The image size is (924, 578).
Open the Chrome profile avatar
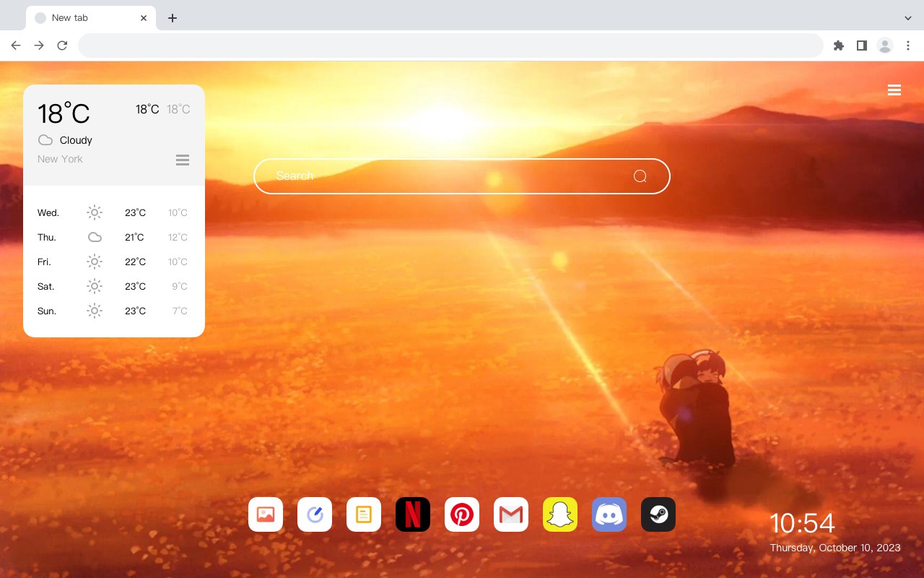885,46
